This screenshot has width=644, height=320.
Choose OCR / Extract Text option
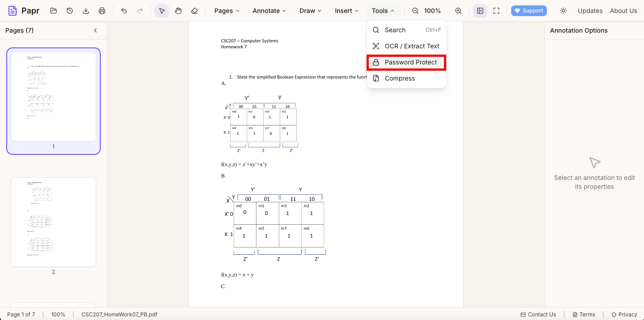tap(406, 46)
